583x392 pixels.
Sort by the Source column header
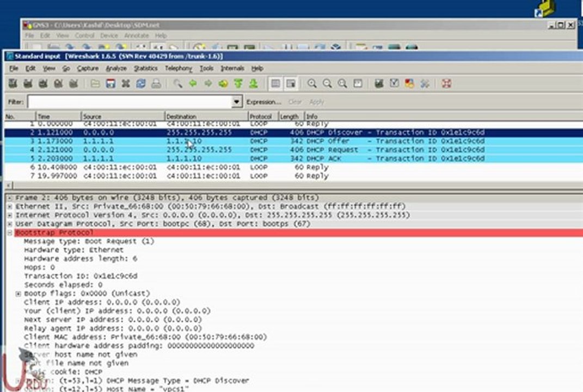[x=122, y=117]
